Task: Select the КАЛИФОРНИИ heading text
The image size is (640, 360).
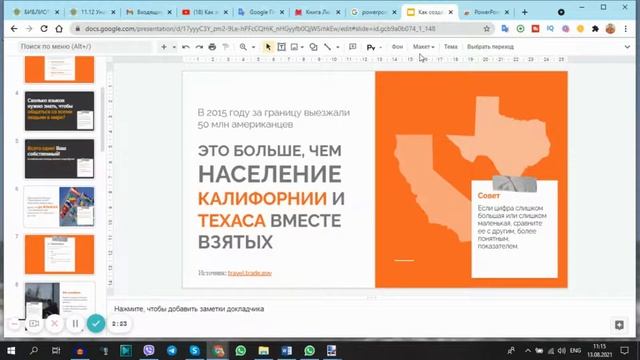Action: point(262,199)
